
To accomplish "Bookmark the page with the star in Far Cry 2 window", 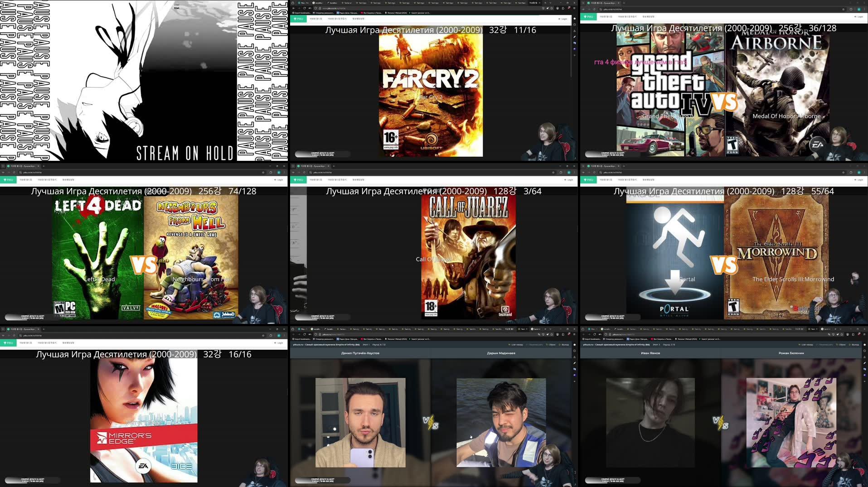I will (x=552, y=8).
